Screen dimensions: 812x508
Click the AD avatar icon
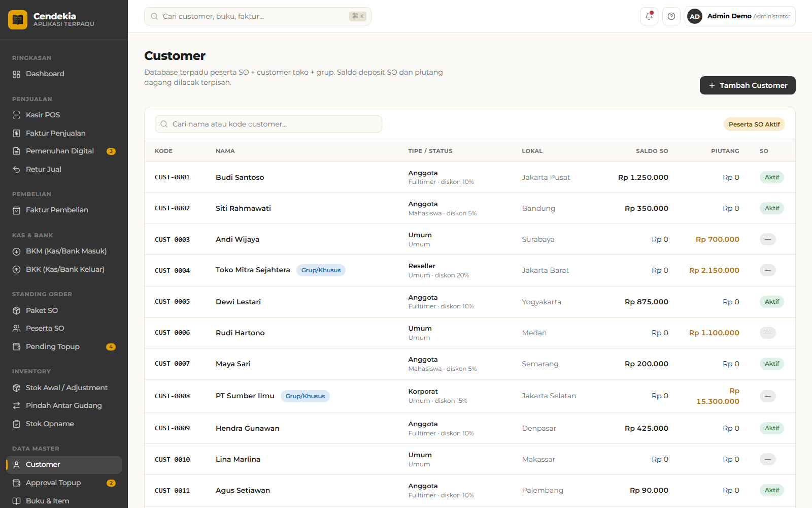pos(695,16)
